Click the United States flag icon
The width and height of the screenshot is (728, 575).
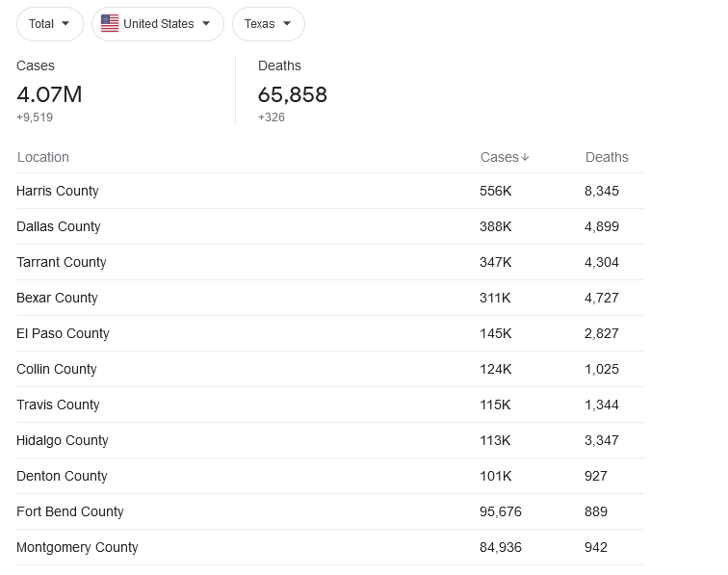[x=110, y=23]
